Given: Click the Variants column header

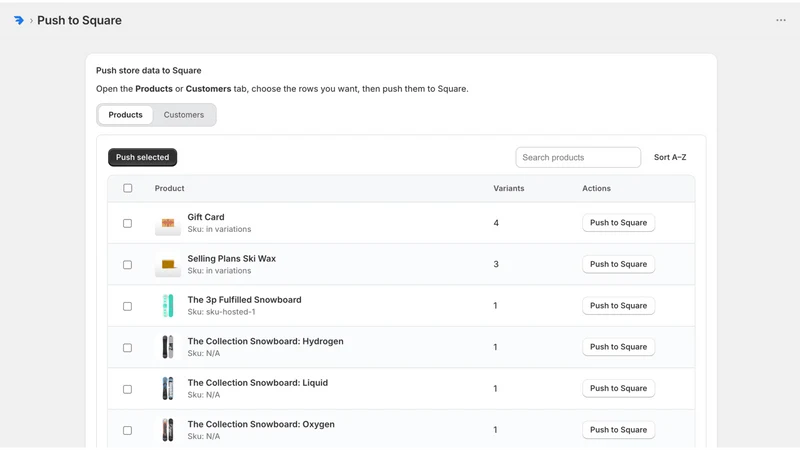Looking at the screenshot, I should [x=509, y=188].
